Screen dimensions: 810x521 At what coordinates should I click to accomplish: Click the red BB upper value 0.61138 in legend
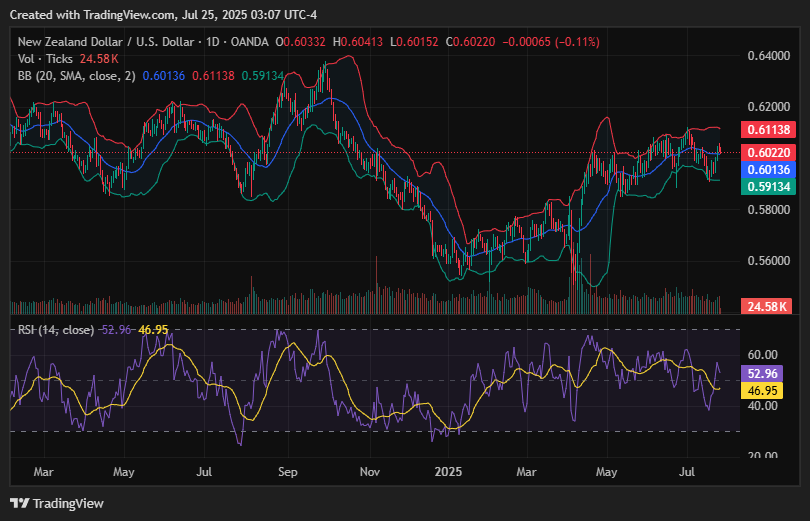213,76
